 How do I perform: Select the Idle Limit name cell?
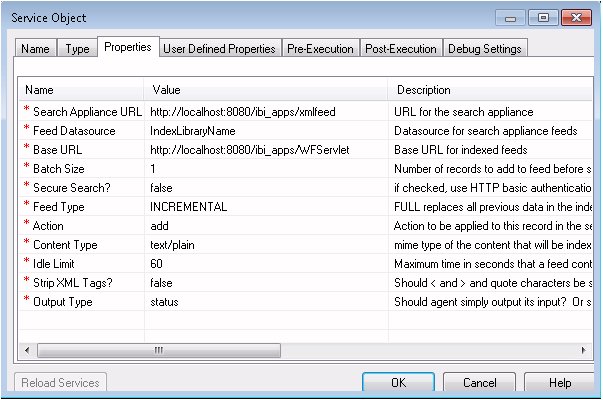(82, 263)
